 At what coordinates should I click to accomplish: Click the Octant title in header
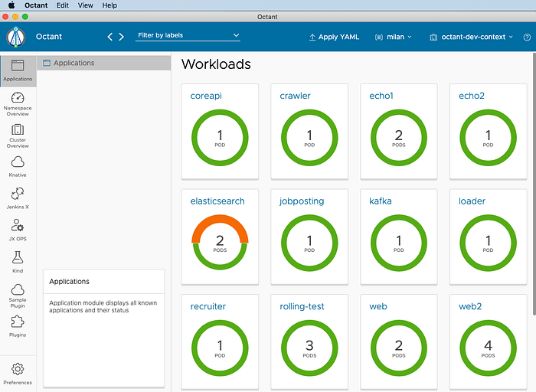tap(49, 37)
